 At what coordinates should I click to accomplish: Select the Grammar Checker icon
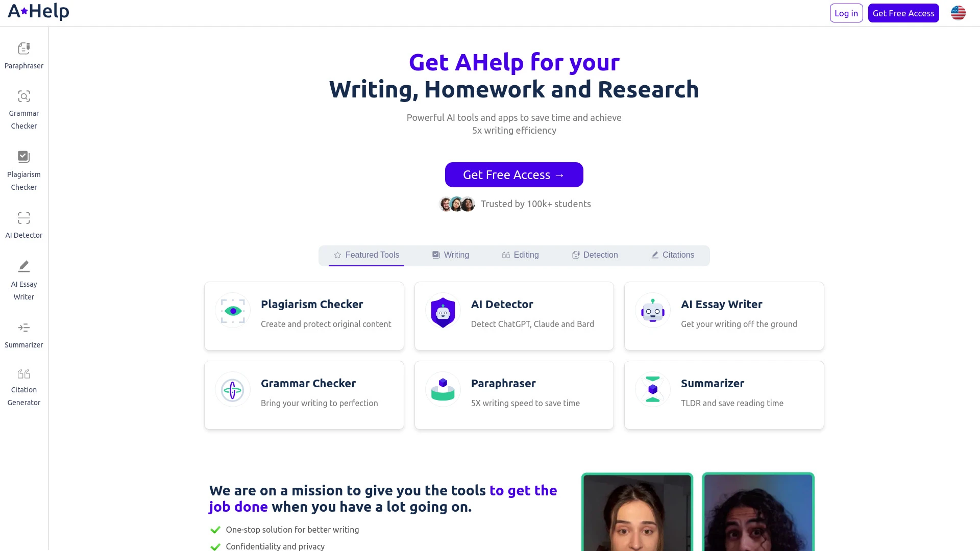[23, 96]
